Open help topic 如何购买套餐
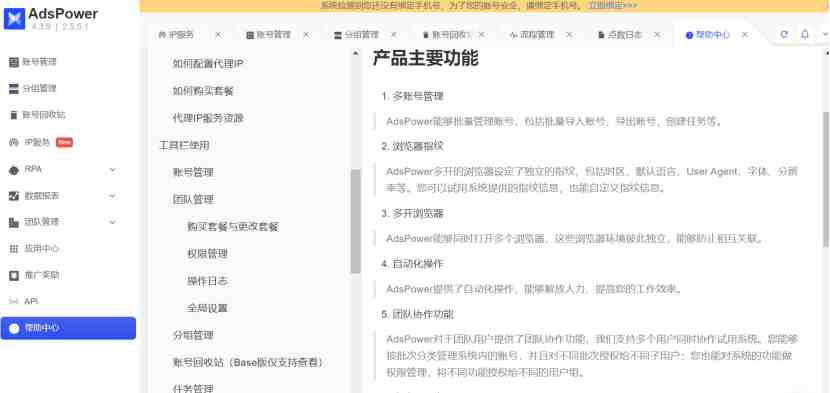 tap(203, 91)
